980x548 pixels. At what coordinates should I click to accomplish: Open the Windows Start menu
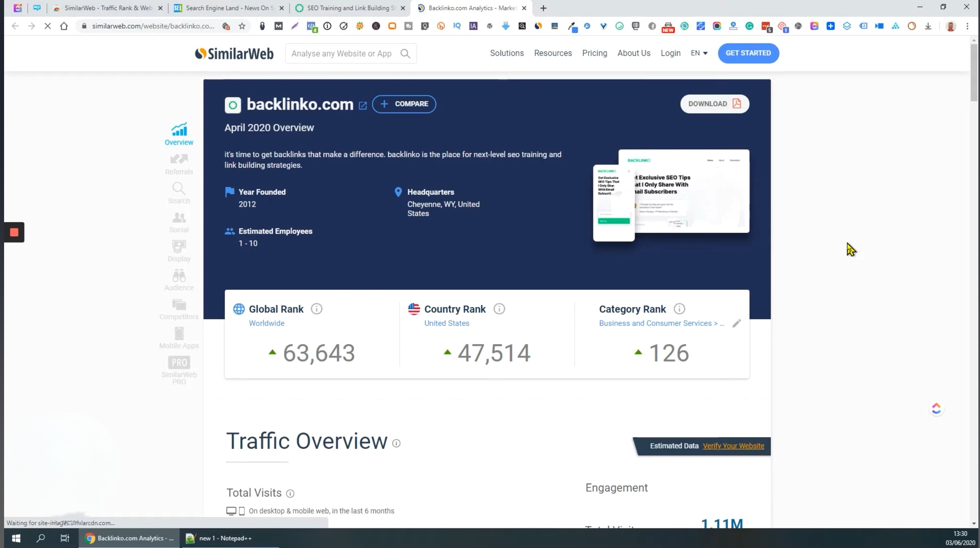pos(16,538)
